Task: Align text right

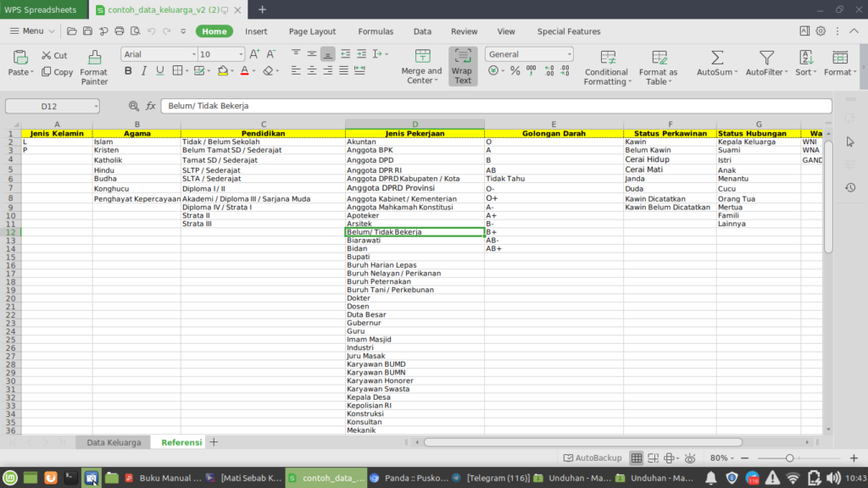Action: click(x=328, y=70)
